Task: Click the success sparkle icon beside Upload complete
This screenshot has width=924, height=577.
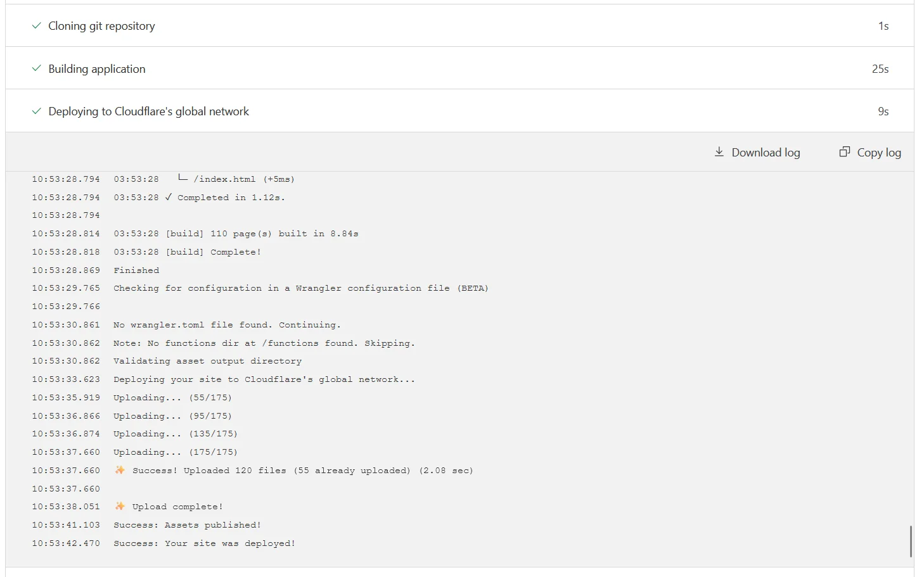Action: coord(119,506)
